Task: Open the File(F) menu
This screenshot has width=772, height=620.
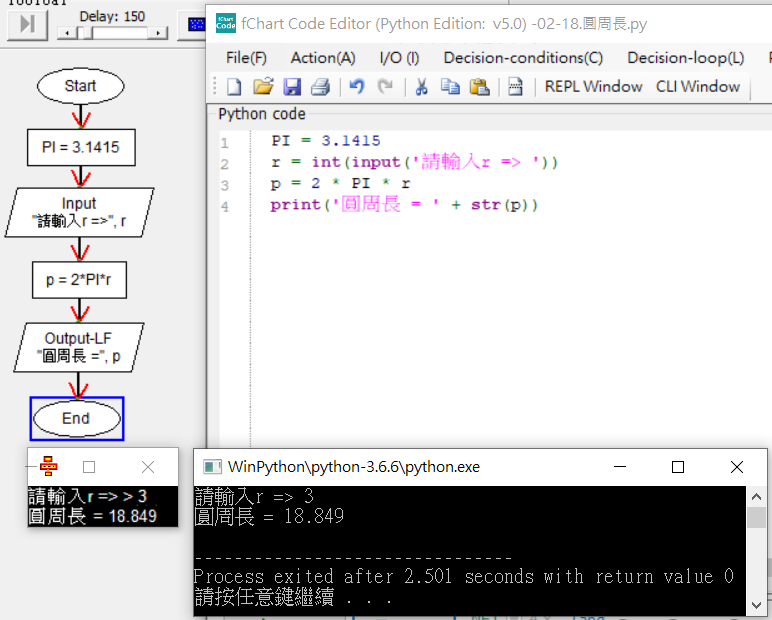Action: (246, 58)
